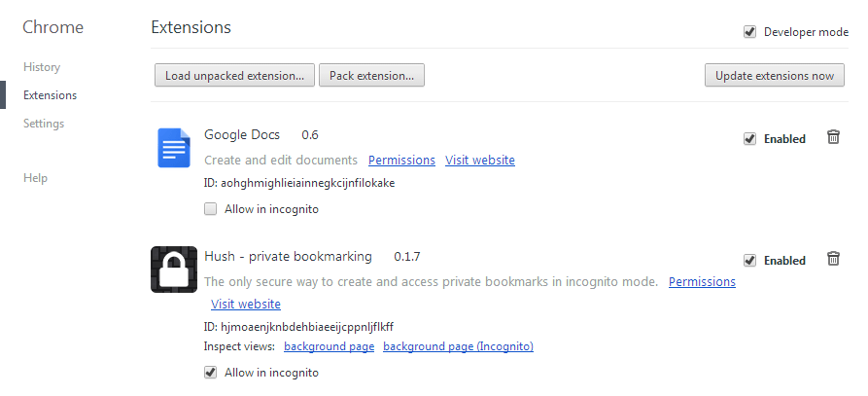Disable the Google Docs Enabled checkbox

tap(749, 138)
